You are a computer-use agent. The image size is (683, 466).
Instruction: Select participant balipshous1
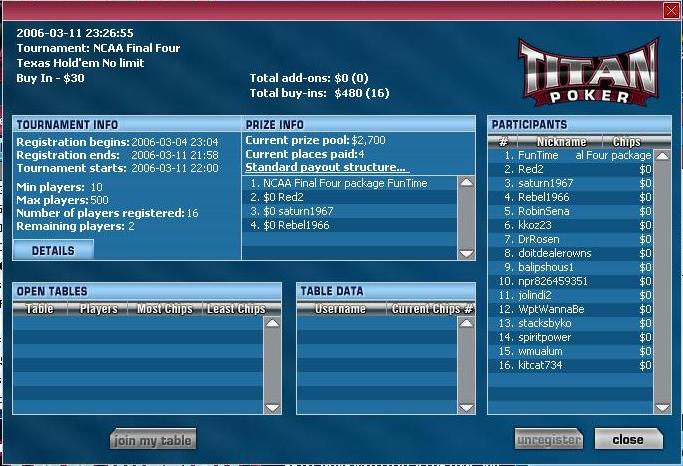pos(571,267)
